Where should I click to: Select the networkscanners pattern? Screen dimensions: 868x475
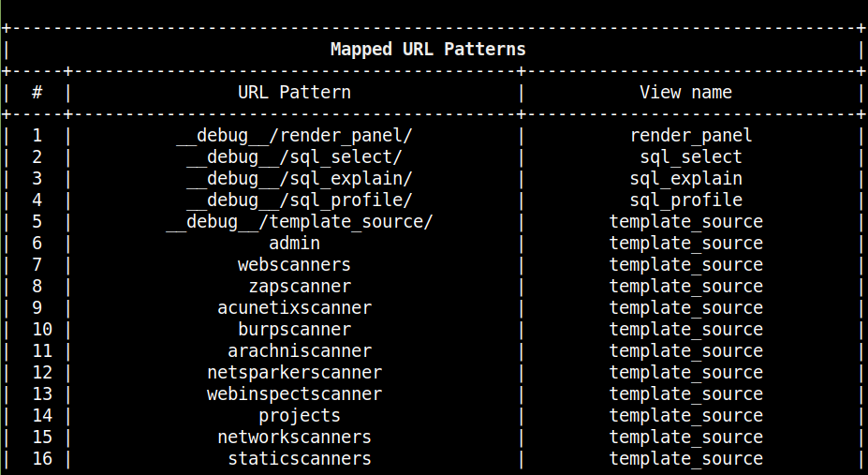coord(295,438)
